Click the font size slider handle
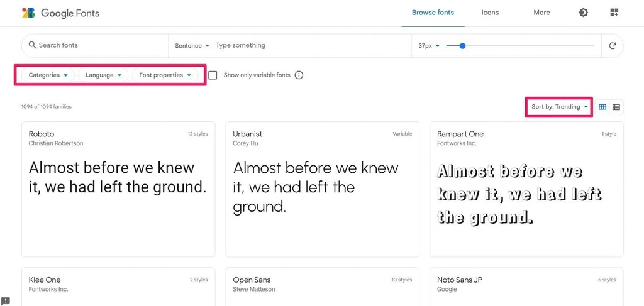The height and width of the screenshot is (306, 644). 462,46
